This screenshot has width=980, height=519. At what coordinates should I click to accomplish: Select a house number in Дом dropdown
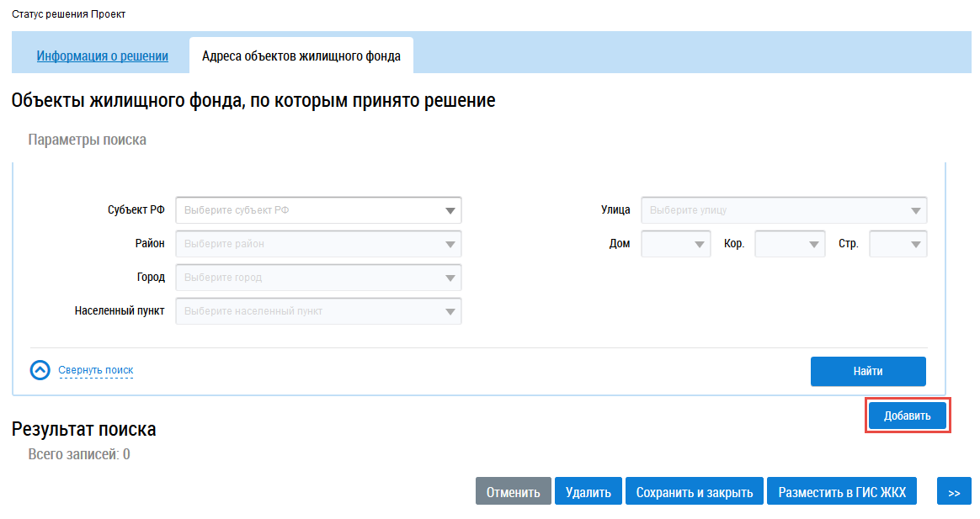coord(676,244)
